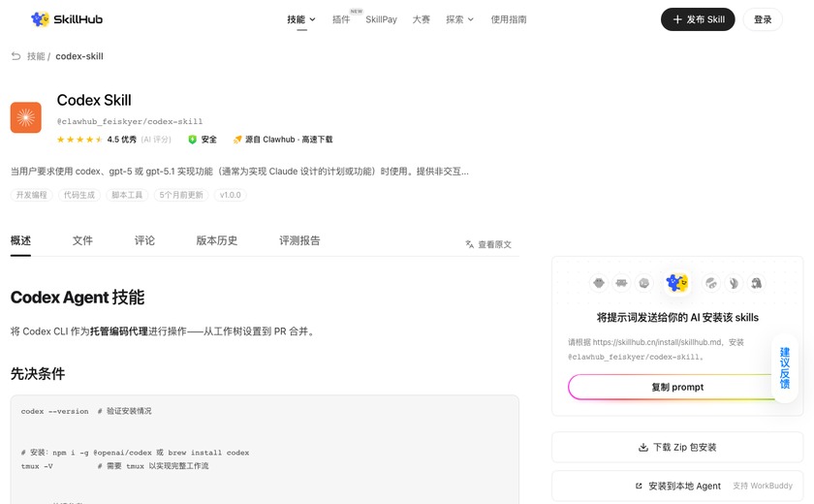814x504 pixels.
Task: Select the last grey agent icon in the install card
Action: pos(757,283)
